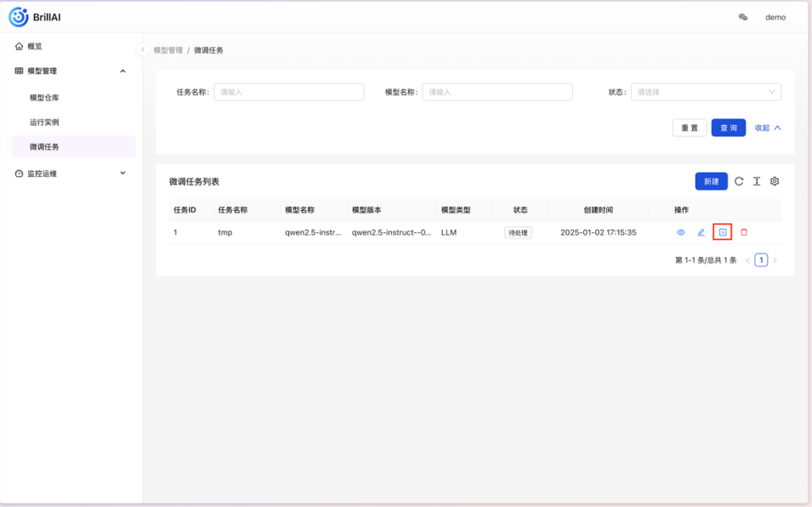Click the 新建 button
This screenshot has width=812, height=507.
pos(711,181)
